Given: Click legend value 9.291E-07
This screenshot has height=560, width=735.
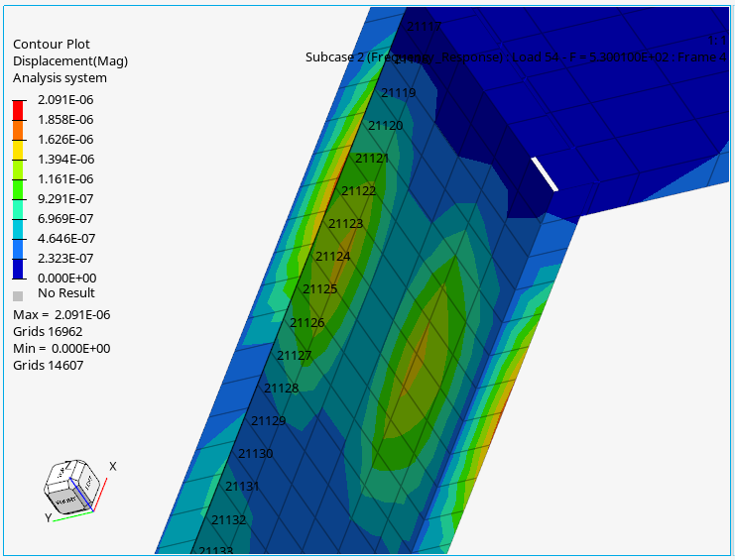Looking at the screenshot, I should click(x=65, y=198).
